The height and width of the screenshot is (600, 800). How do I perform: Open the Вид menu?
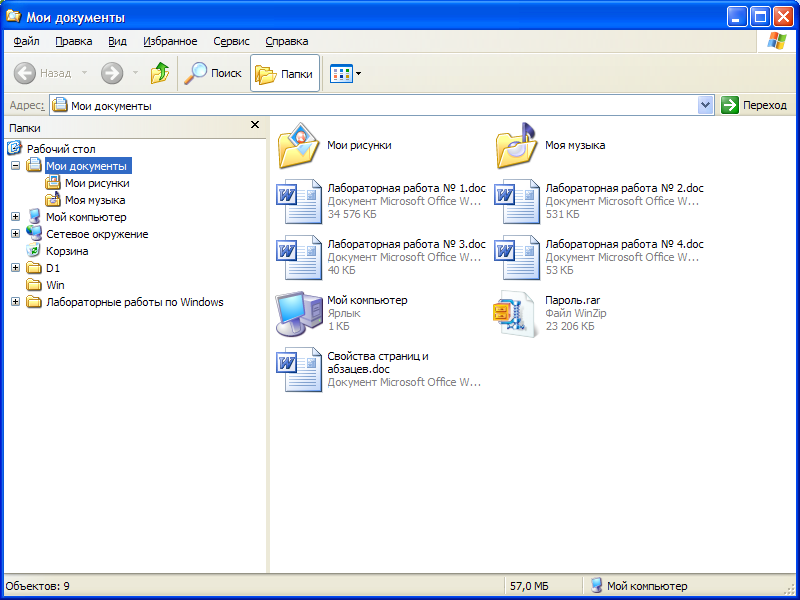117,41
